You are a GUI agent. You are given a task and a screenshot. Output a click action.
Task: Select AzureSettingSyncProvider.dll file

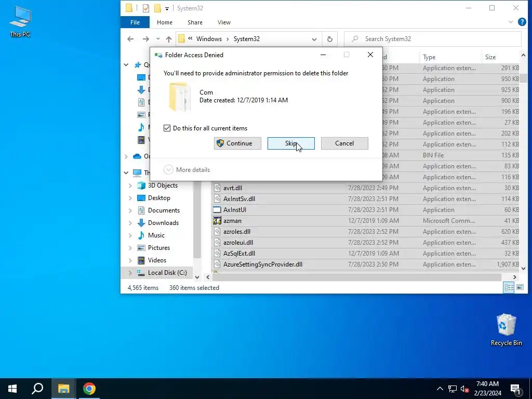262,264
